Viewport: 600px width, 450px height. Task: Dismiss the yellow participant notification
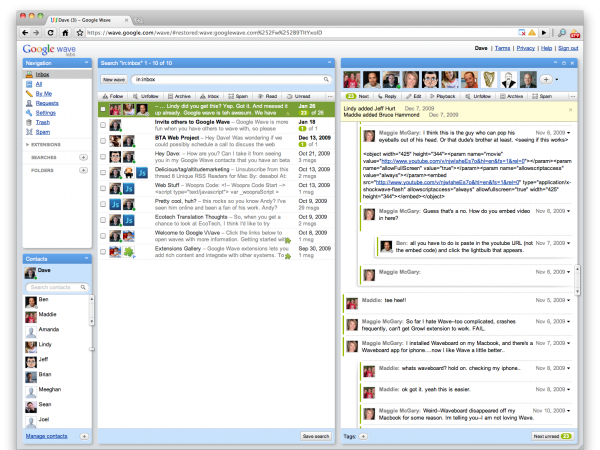click(x=570, y=110)
